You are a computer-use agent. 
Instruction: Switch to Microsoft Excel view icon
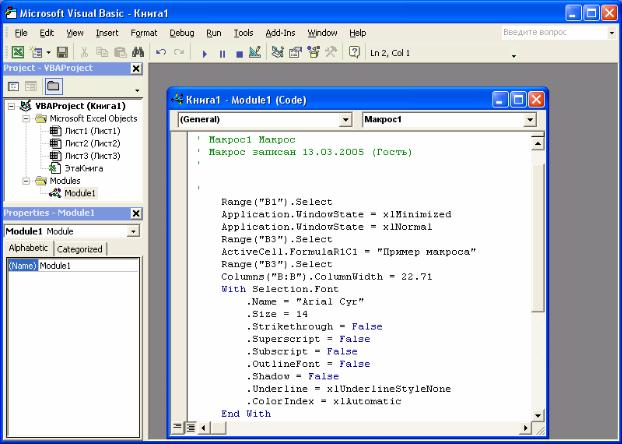click(x=18, y=52)
